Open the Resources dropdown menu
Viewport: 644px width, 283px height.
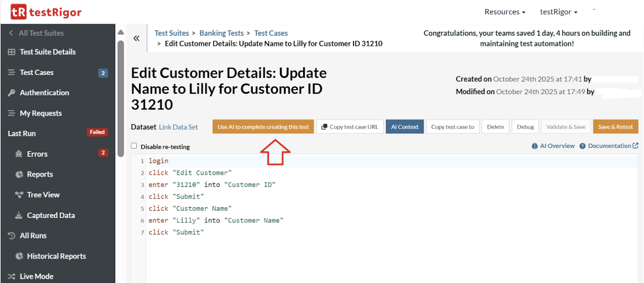(x=504, y=12)
